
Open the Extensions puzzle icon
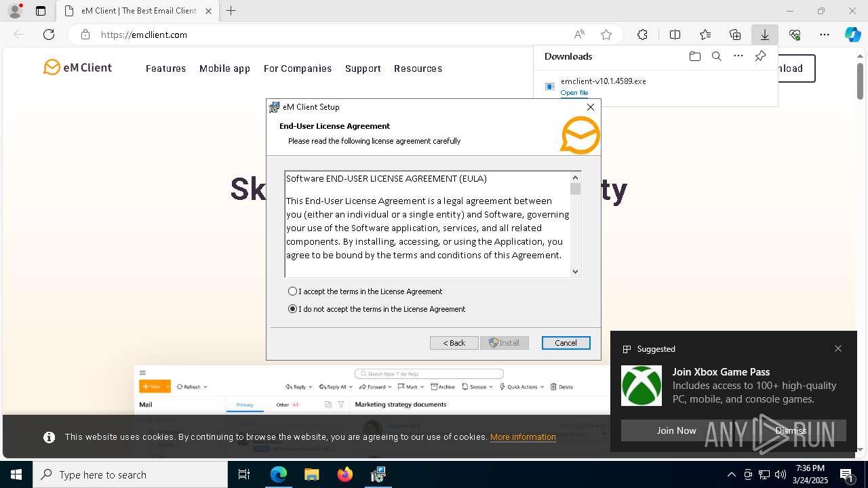642,35
